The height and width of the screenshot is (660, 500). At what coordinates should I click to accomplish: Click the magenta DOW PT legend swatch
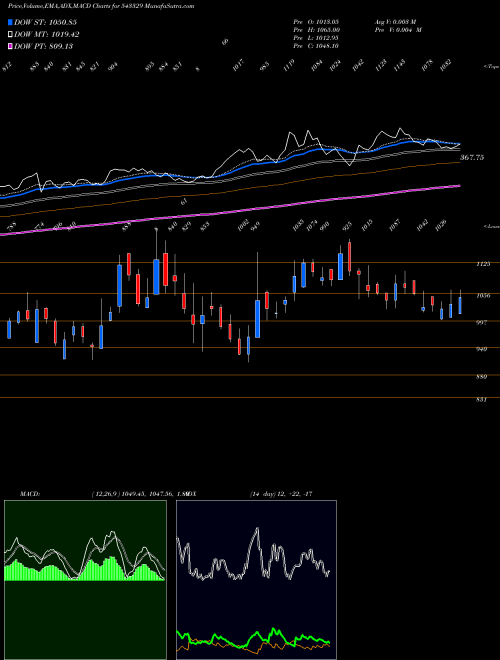10,46
